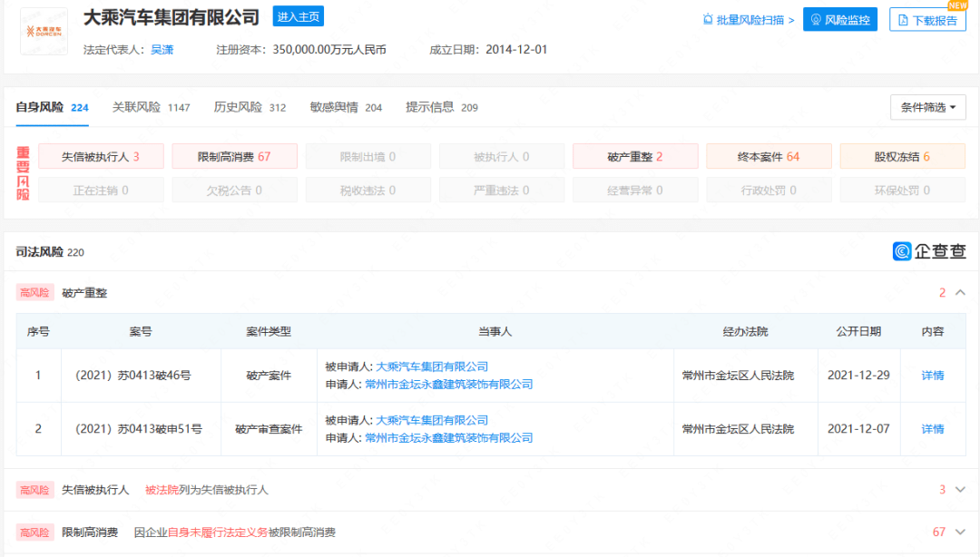Click the 高风险 tag beside 失信被执行人
Image resolution: width=980 pixels, height=557 pixels.
34,490
